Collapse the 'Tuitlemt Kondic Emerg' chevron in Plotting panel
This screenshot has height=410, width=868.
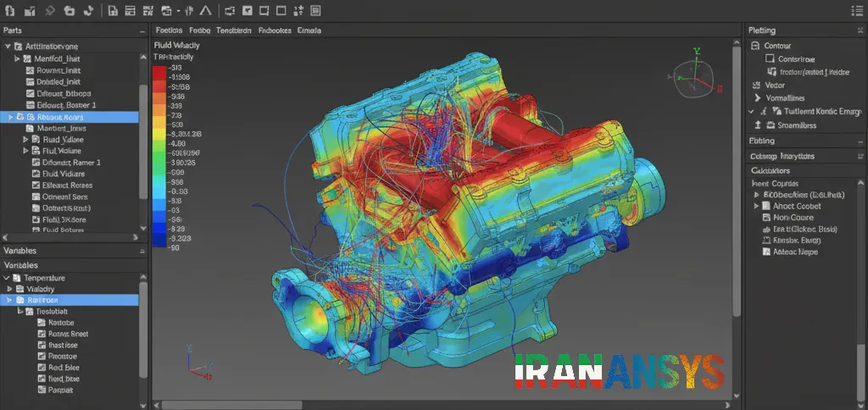coord(751,111)
